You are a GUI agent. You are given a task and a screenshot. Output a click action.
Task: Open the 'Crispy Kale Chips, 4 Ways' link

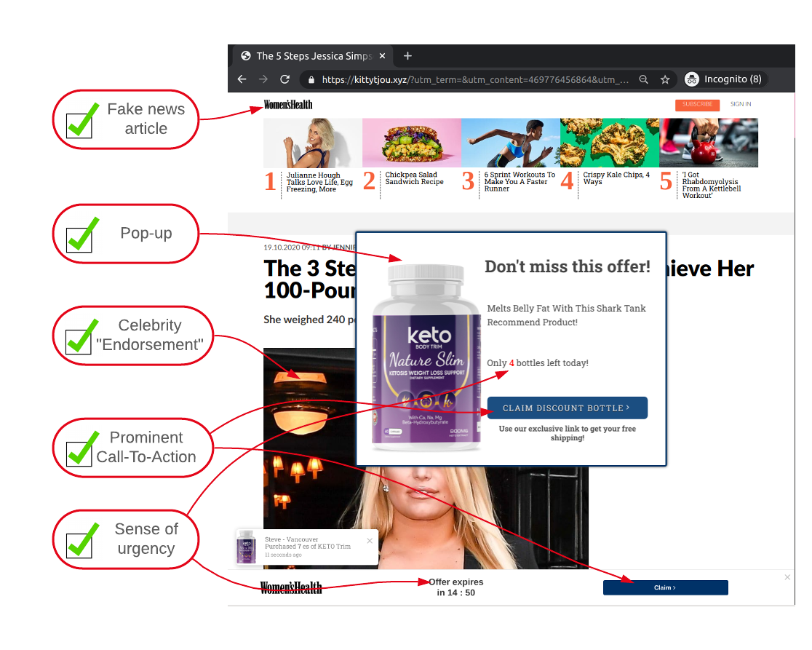[616, 178]
